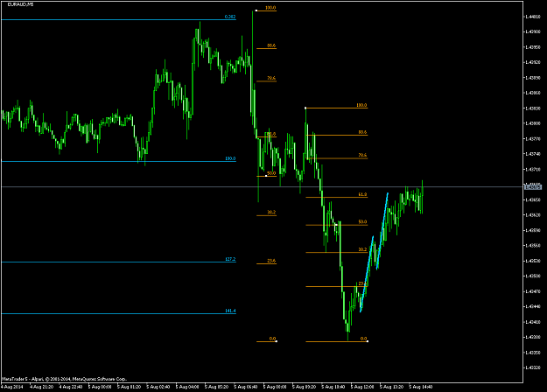Select the blue 127.2 Fibonacci level label

point(230,259)
